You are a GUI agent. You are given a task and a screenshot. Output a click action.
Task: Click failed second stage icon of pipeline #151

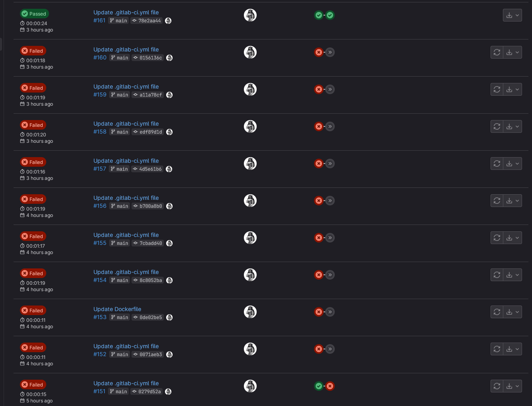click(x=330, y=386)
